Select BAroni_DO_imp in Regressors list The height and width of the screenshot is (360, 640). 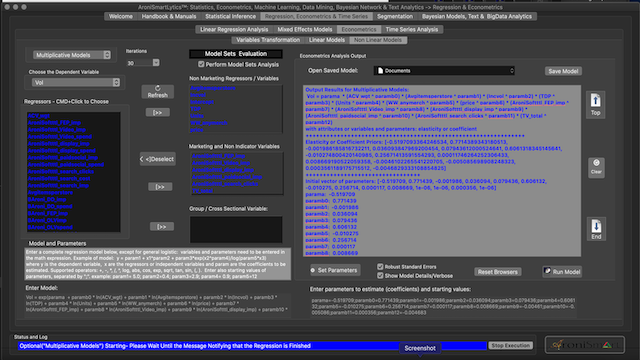tap(47, 199)
